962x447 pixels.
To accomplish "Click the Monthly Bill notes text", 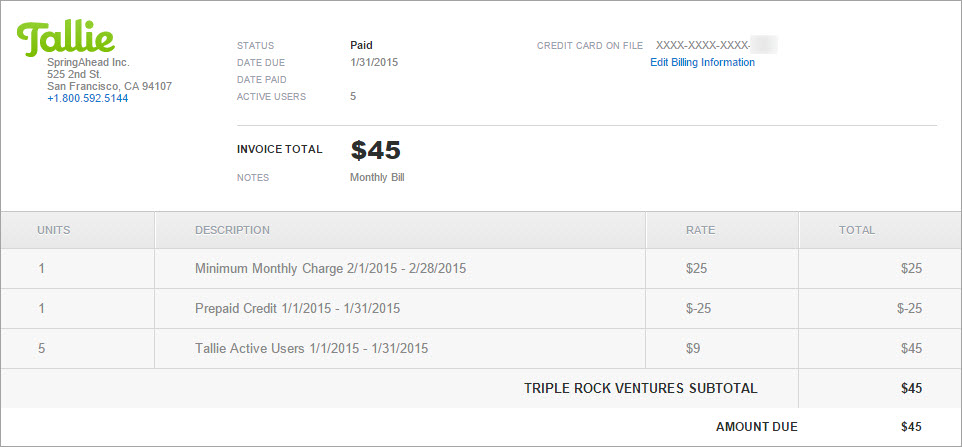I will [377, 178].
